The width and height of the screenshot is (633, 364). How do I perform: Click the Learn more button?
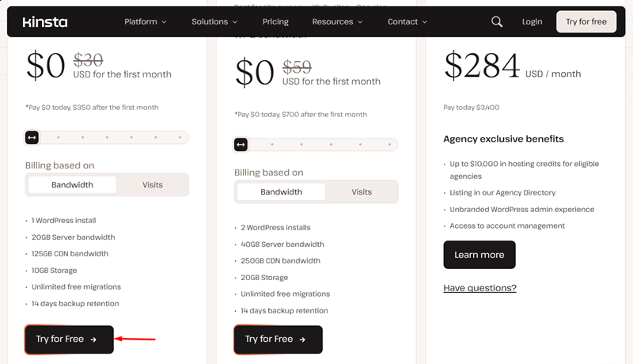(x=479, y=255)
